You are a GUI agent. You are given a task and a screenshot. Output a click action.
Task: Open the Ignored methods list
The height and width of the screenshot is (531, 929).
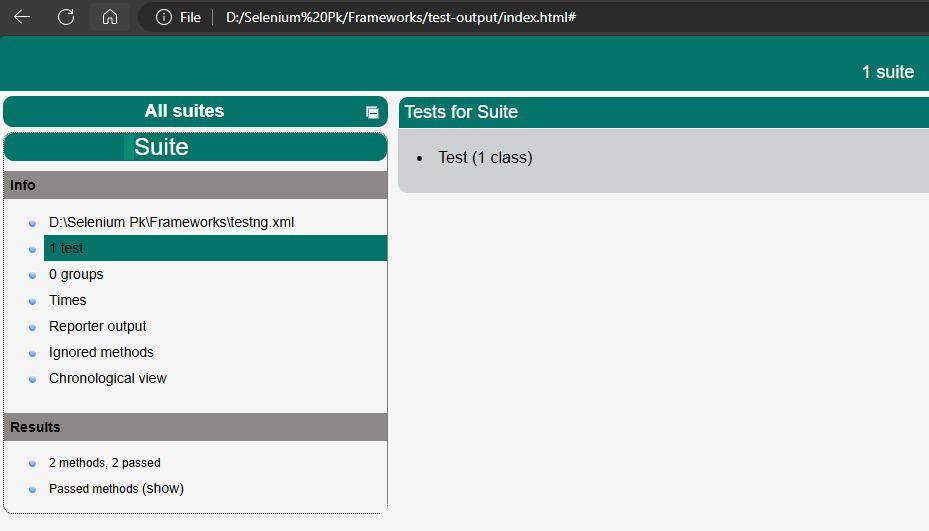point(101,353)
